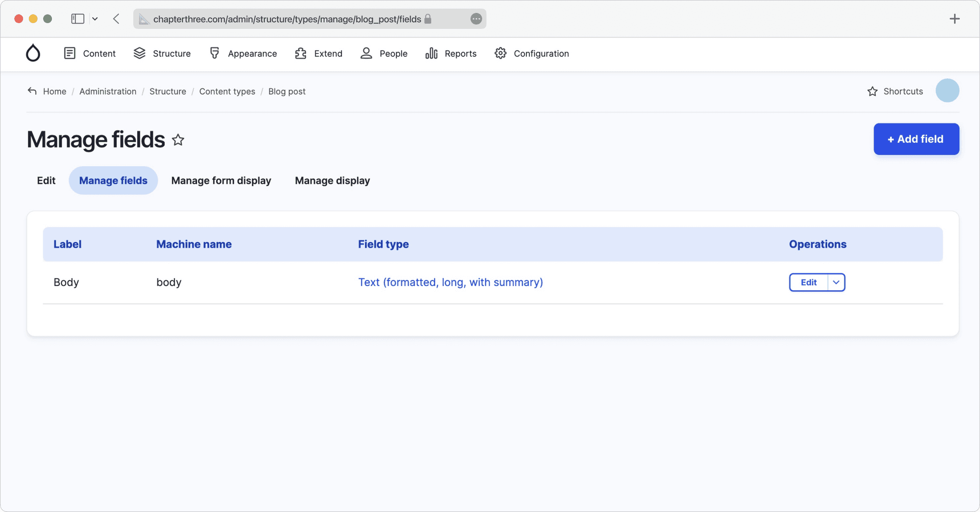Open the Appearance menu
This screenshot has width=980, height=512.
243,53
